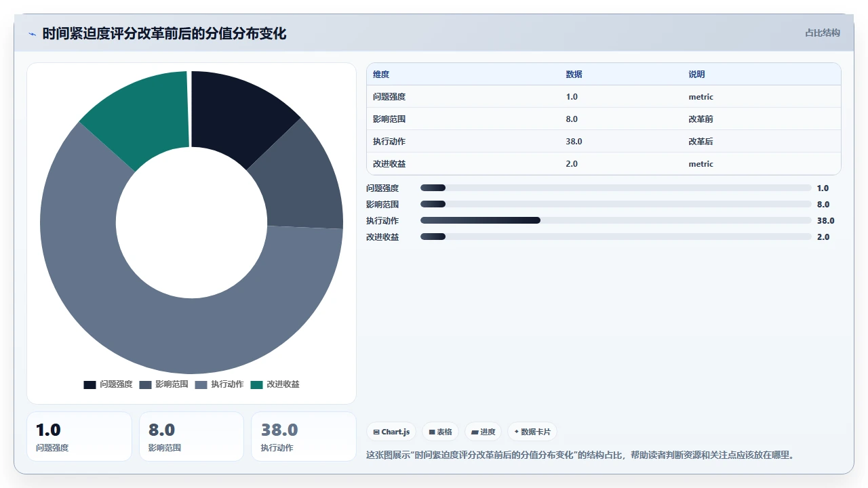Click the 说明 column header
This screenshot has height=488, width=868.
[697, 75]
